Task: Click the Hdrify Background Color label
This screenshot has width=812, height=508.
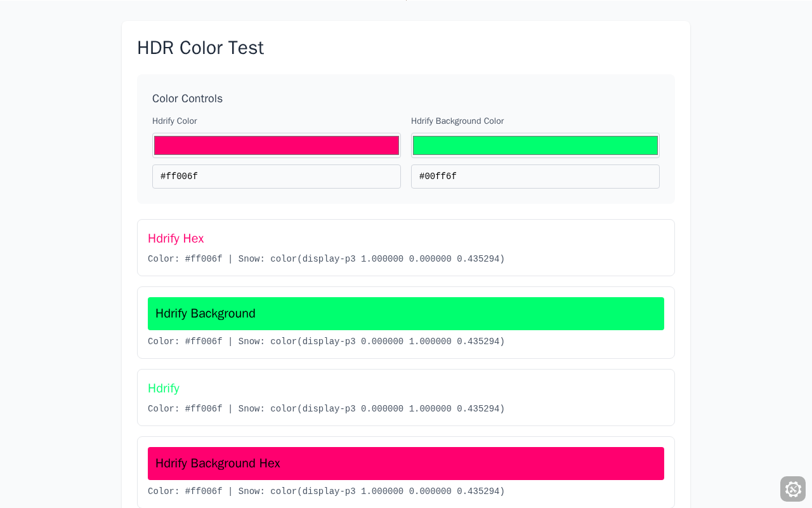Action: 457,121
